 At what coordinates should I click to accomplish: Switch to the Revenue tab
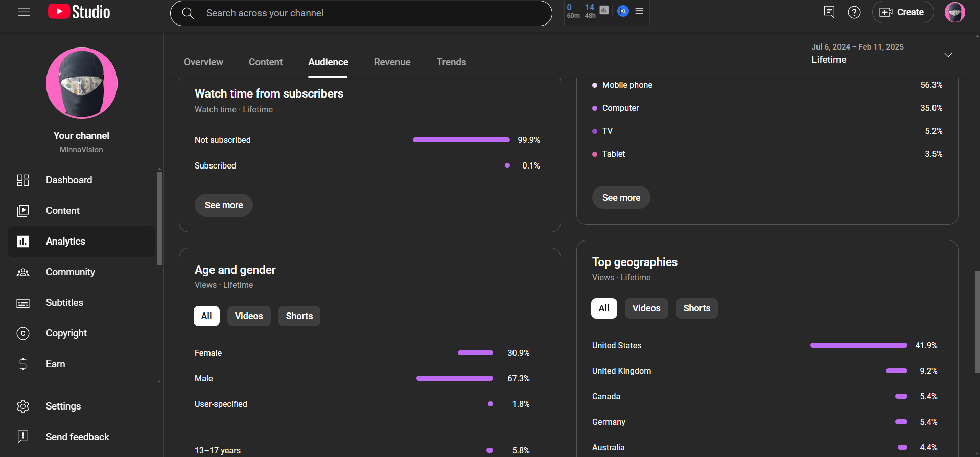392,62
